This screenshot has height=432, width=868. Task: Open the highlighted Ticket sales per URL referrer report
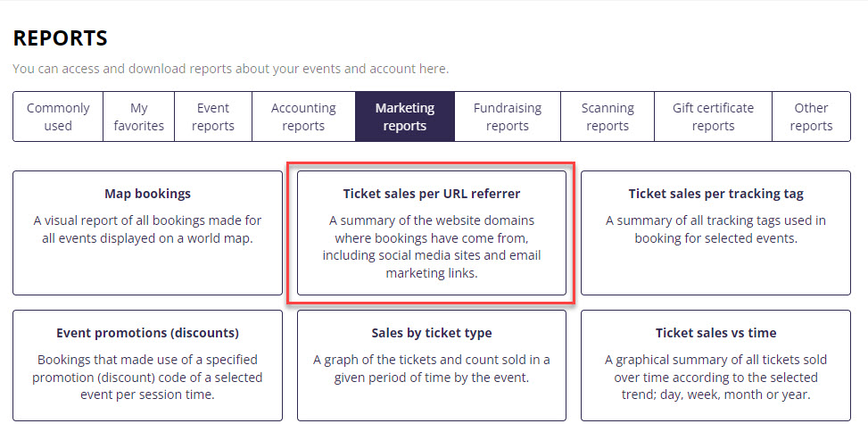click(x=432, y=194)
